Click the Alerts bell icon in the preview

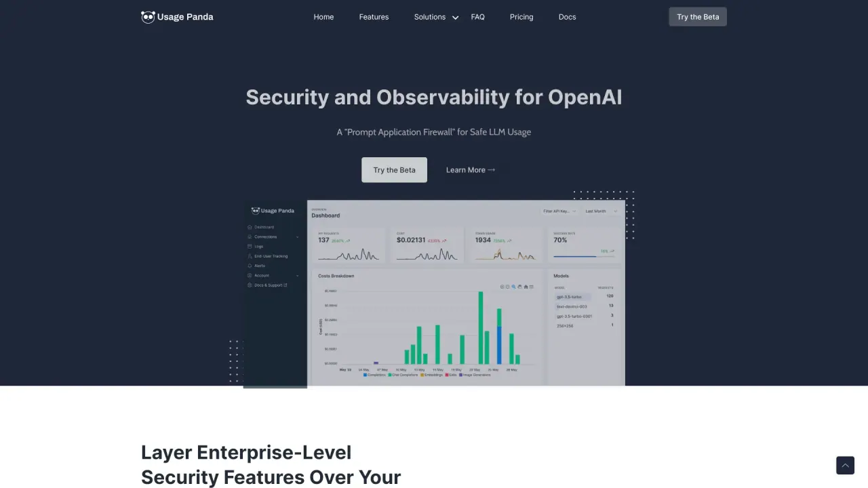(250, 266)
